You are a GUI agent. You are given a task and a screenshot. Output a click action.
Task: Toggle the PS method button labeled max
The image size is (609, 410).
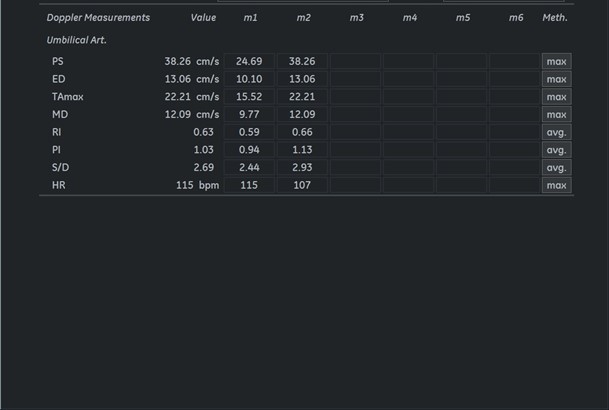pyautogui.click(x=557, y=61)
